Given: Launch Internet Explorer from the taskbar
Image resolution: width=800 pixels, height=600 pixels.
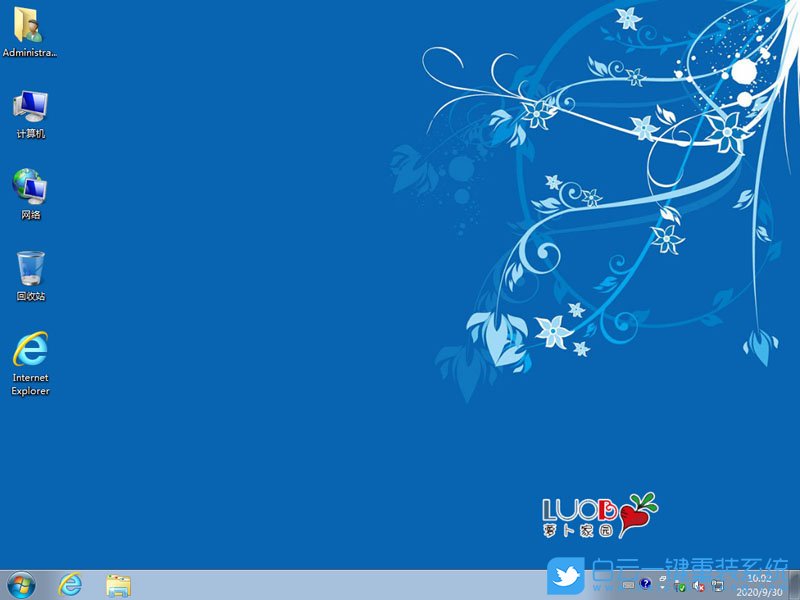Looking at the screenshot, I should click(70, 584).
